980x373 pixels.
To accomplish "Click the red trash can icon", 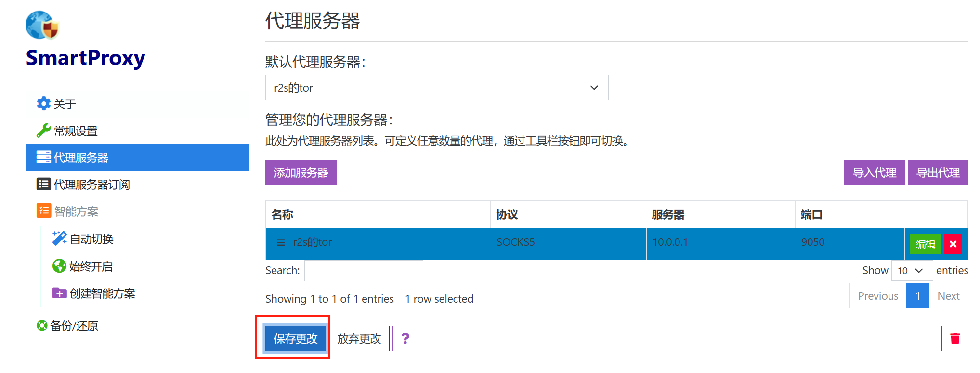I will (x=954, y=339).
